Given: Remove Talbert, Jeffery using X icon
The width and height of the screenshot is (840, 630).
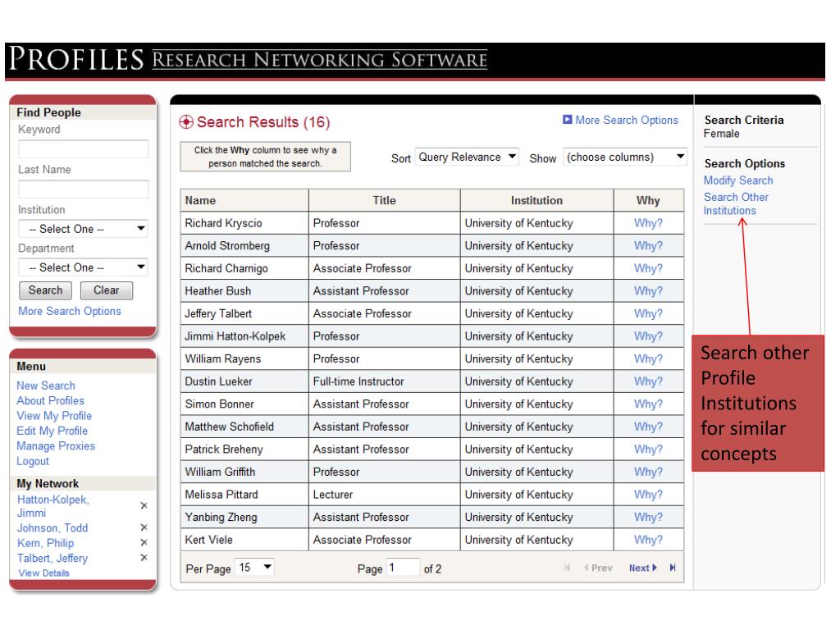Looking at the screenshot, I should pyautogui.click(x=144, y=558).
